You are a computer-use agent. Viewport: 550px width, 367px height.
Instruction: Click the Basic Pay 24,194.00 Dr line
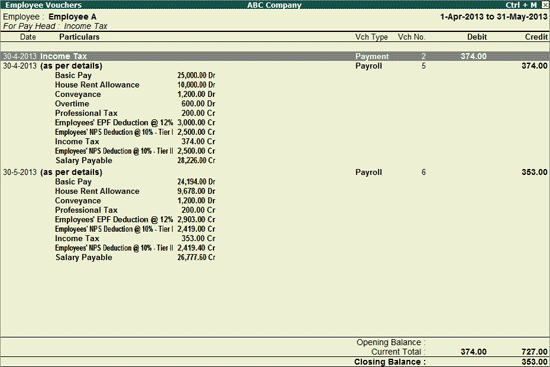(135, 182)
